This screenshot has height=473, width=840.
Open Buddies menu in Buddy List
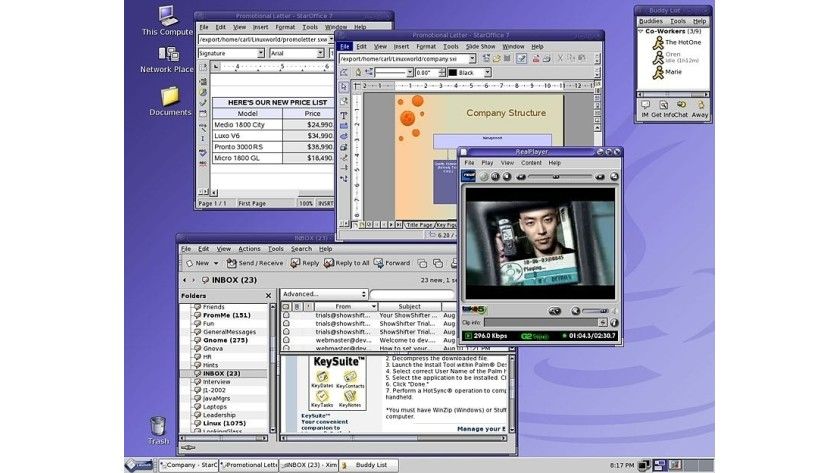click(651, 21)
